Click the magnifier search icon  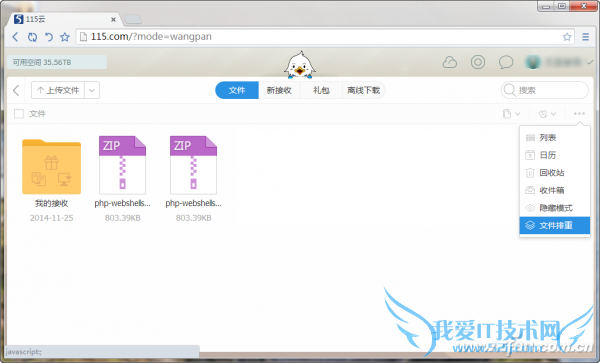click(509, 90)
